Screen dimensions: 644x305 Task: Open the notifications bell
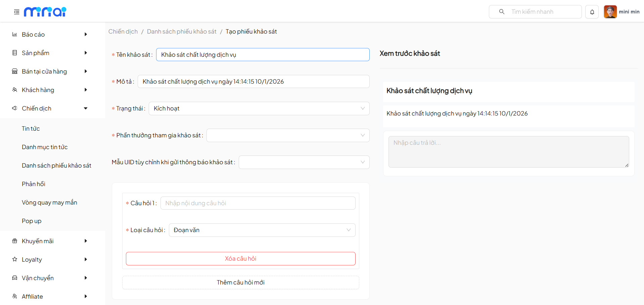pyautogui.click(x=592, y=12)
